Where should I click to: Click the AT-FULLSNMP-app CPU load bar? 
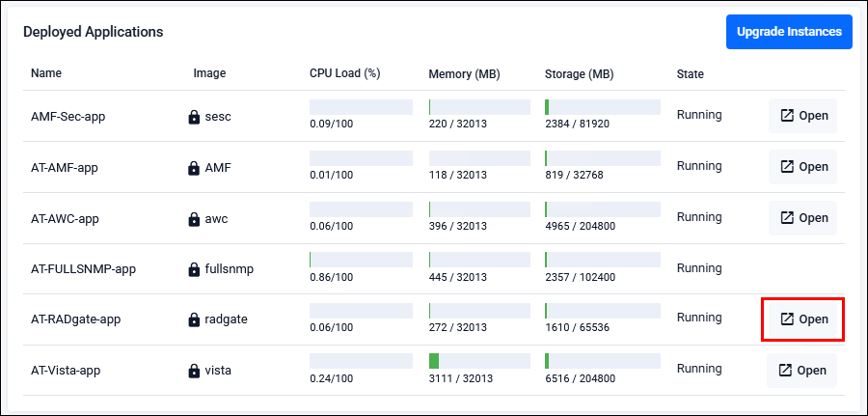[x=361, y=260]
